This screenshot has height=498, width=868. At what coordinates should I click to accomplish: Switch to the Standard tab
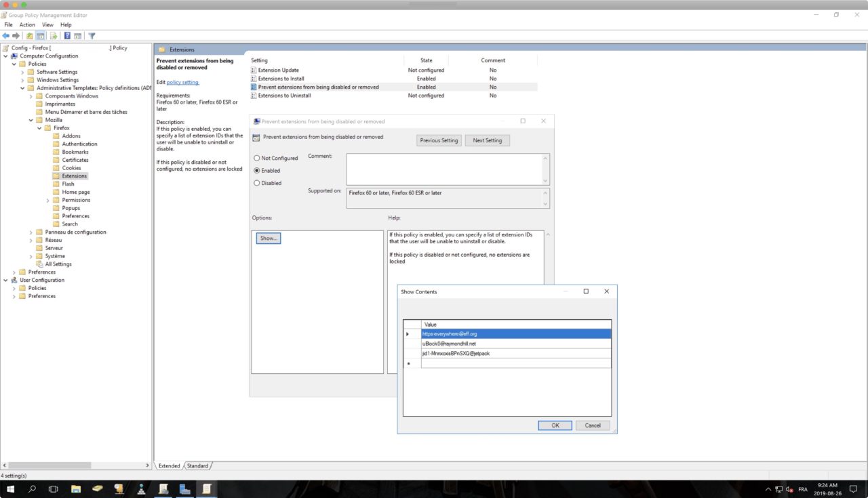tap(197, 466)
